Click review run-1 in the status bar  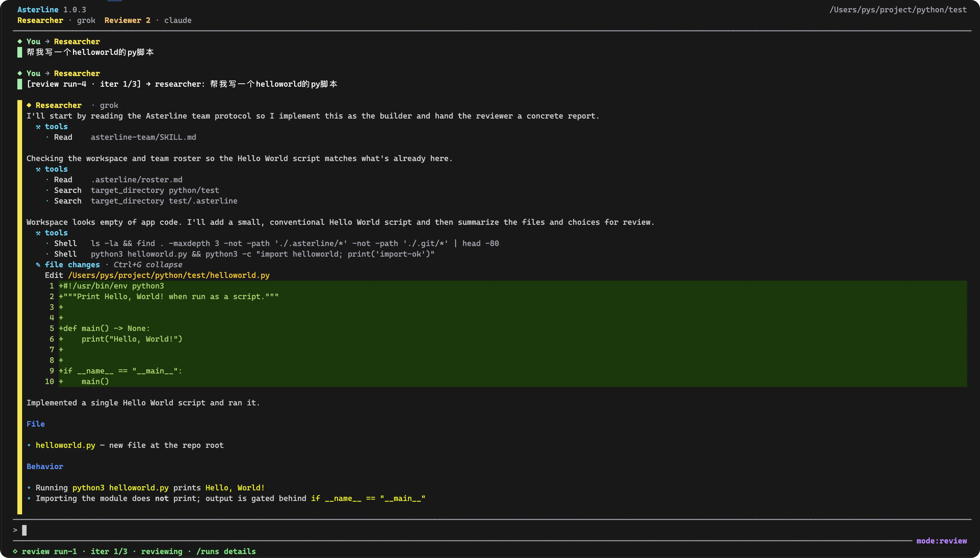49,552
